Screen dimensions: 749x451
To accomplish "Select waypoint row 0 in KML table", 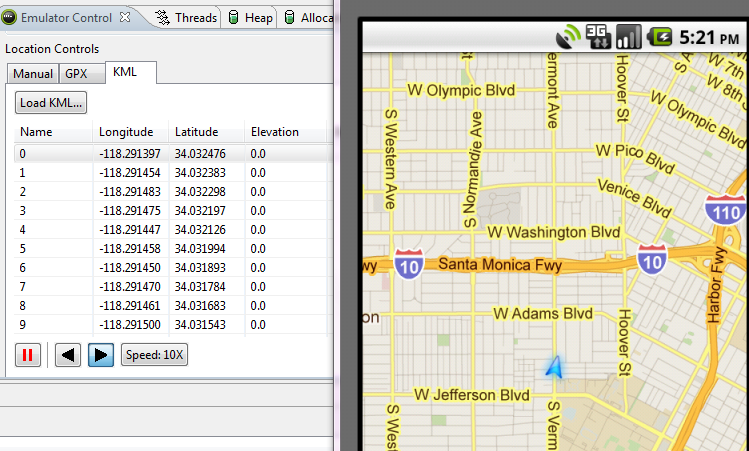I will 171,154.
